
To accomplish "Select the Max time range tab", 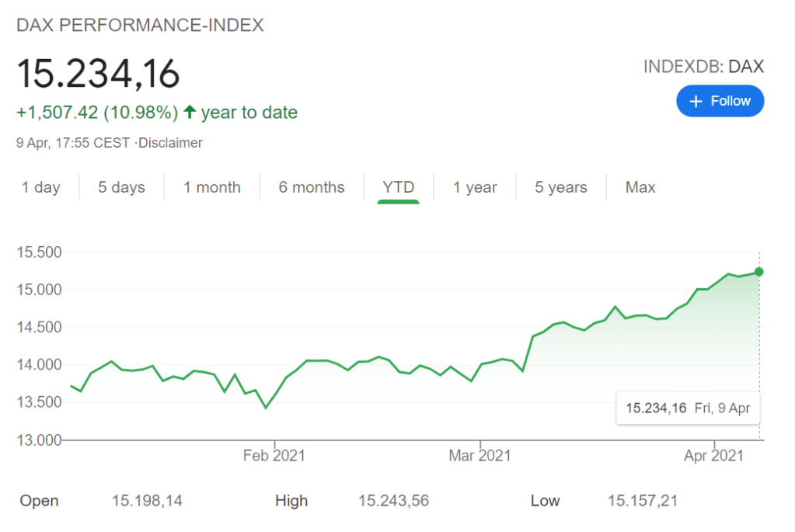I will 640,187.
